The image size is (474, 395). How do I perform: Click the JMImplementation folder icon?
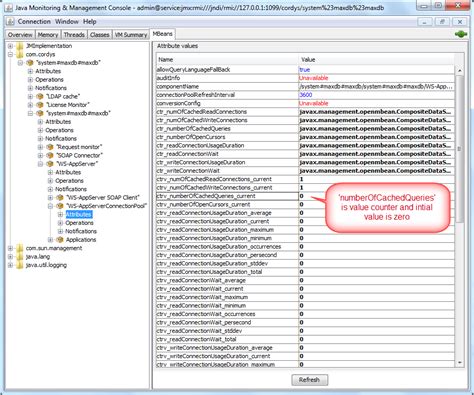tap(20, 46)
